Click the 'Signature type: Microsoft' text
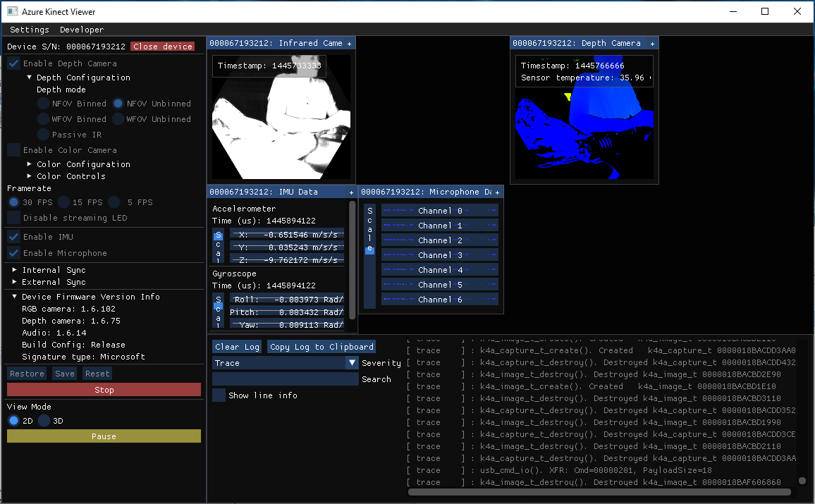Screen dimensions: 815x504 (x=83, y=357)
